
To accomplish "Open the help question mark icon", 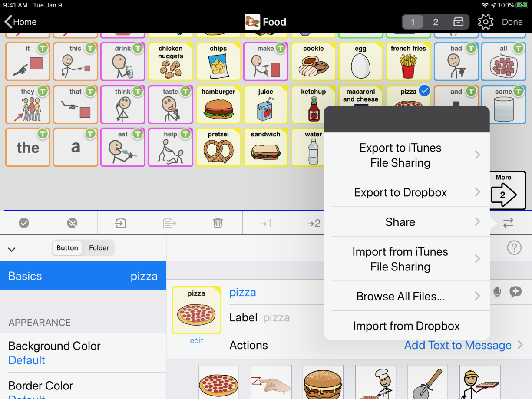I will click(x=514, y=247).
